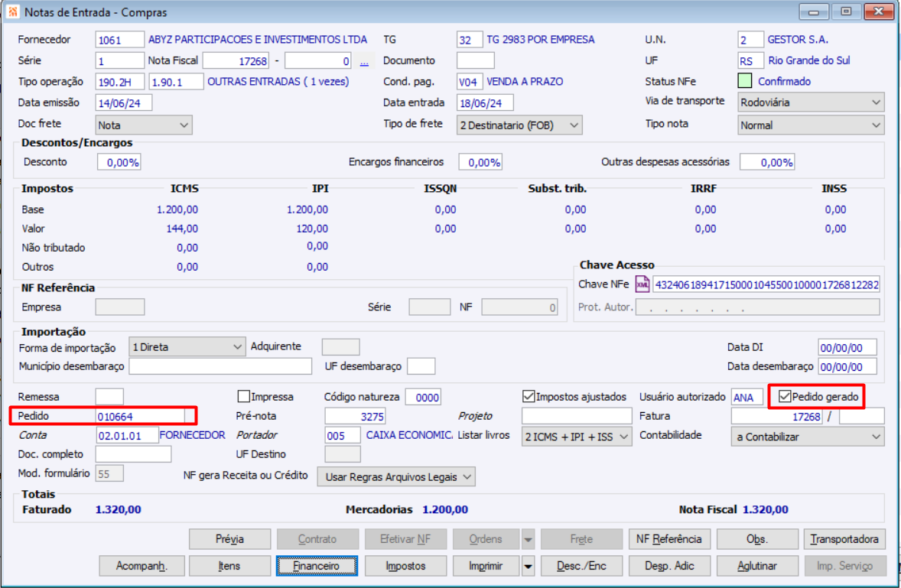Click the Portador field 005
Viewport: 901px width, 588px height.
[343, 435]
